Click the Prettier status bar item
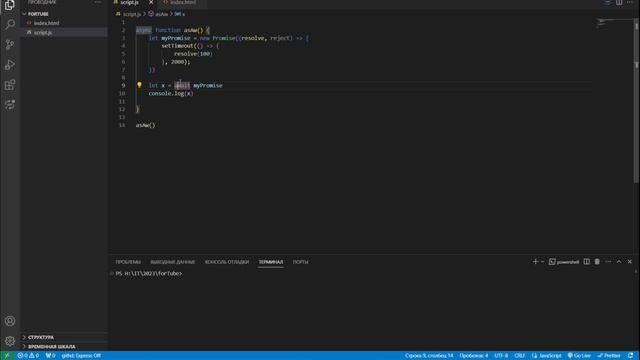The image size is (640, 360). pyautogui.click(x=609, y=356)
